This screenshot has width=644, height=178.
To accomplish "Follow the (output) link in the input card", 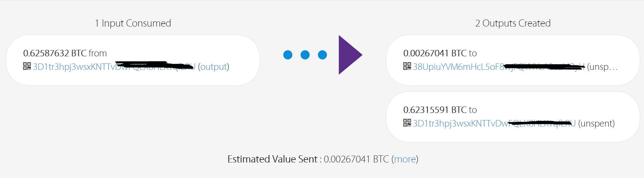I will 214,67.
